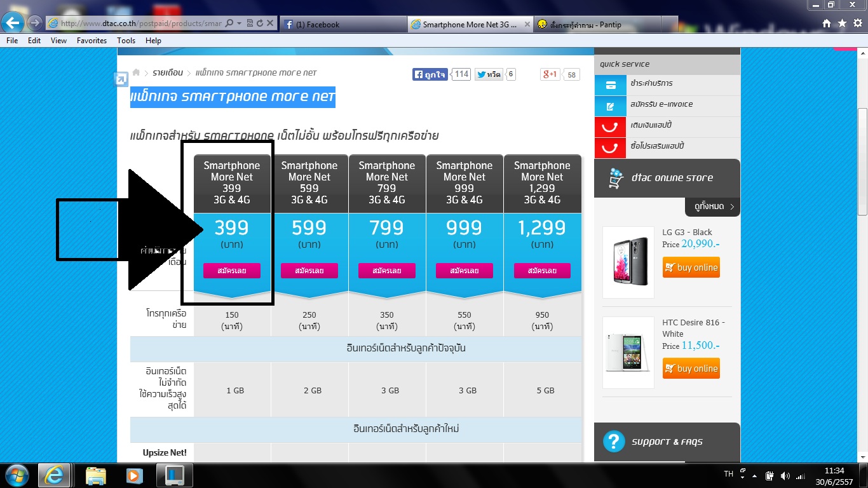Refresh the page with the reload icon
The height and width of the screenshot is (488, 868).
coord(259,24)
